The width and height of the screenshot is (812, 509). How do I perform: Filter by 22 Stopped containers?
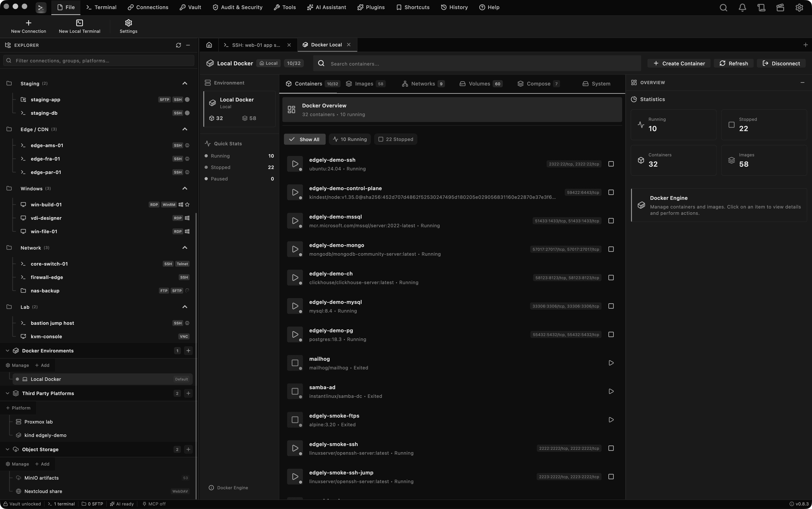pos(396,139)
